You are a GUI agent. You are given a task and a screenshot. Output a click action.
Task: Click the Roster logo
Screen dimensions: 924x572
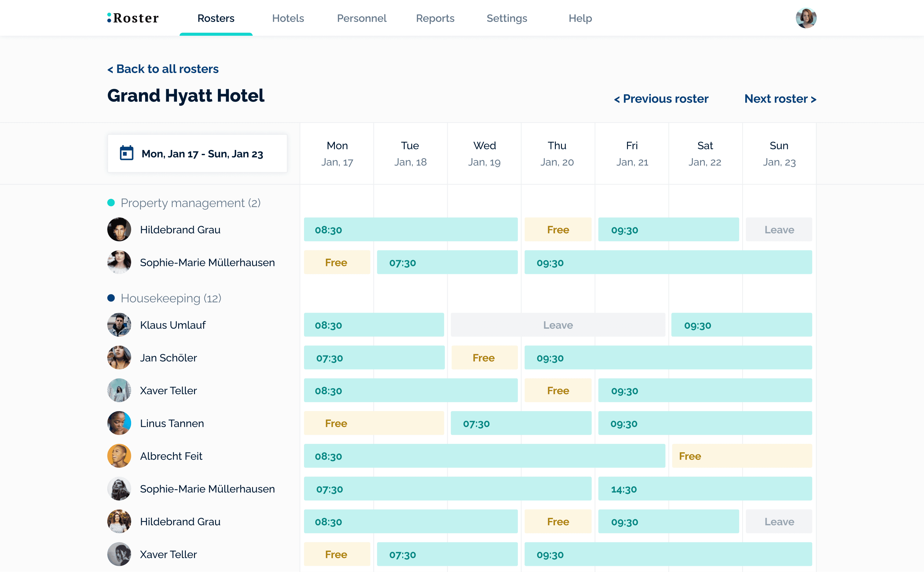click(133, 18)
